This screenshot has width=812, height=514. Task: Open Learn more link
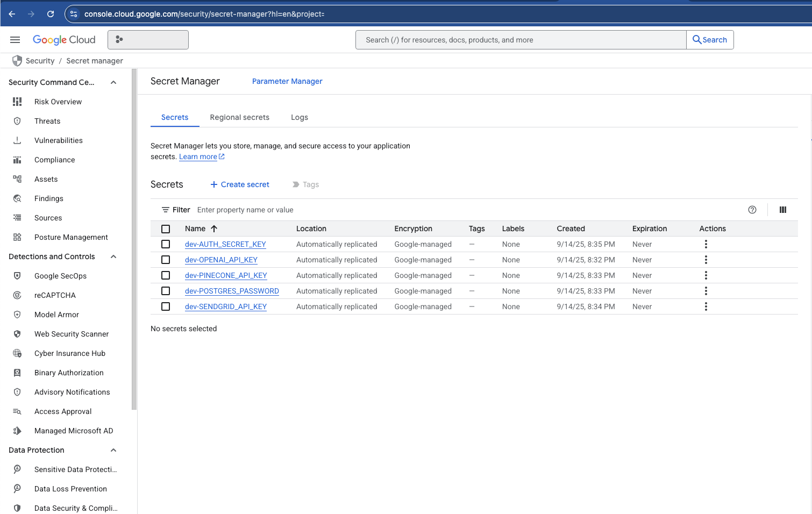tap(202, 156)
